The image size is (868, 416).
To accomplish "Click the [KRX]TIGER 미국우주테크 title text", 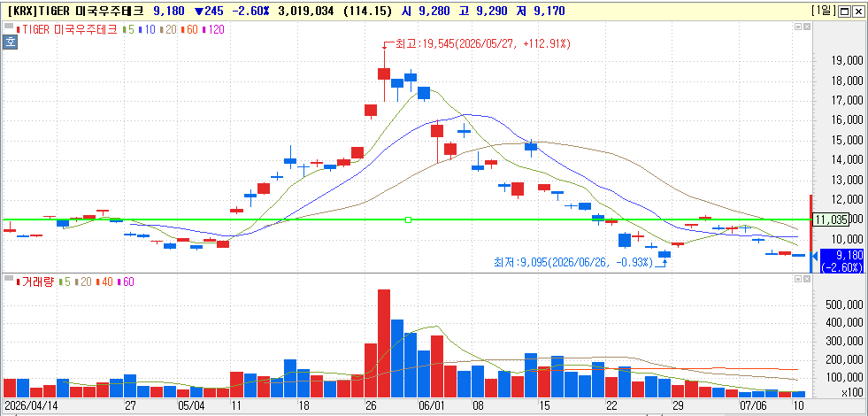I will (75, 12).
